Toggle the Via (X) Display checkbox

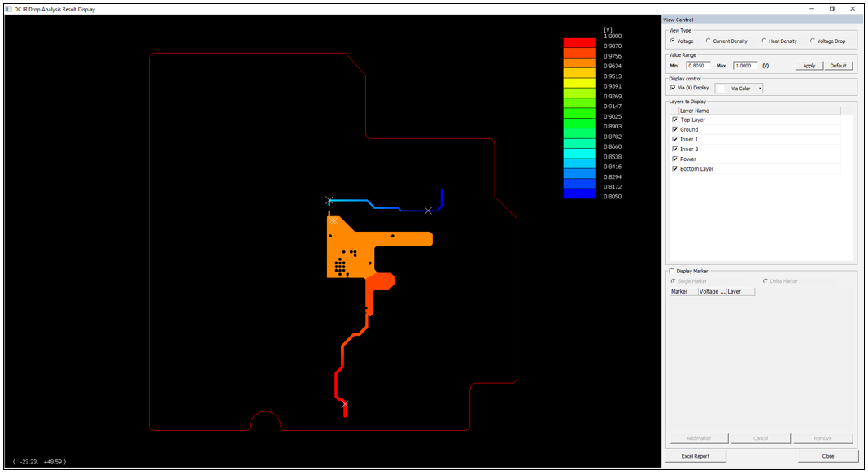(673, 88)
